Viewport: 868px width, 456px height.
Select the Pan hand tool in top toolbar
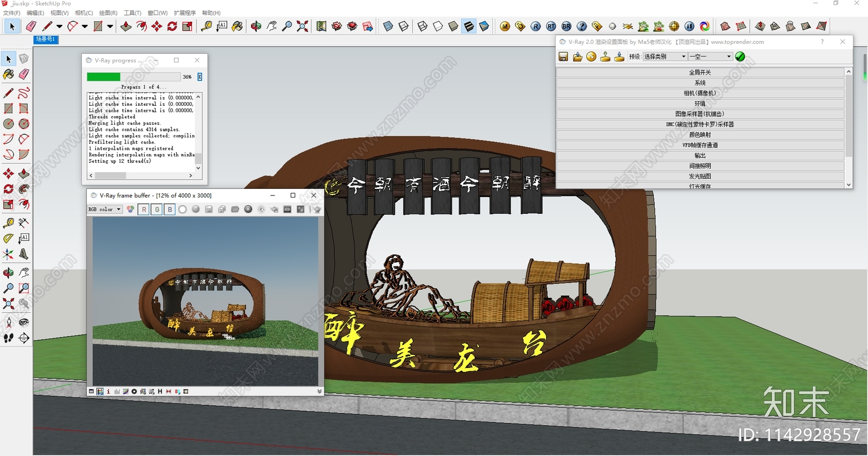(x=271, y=26)
